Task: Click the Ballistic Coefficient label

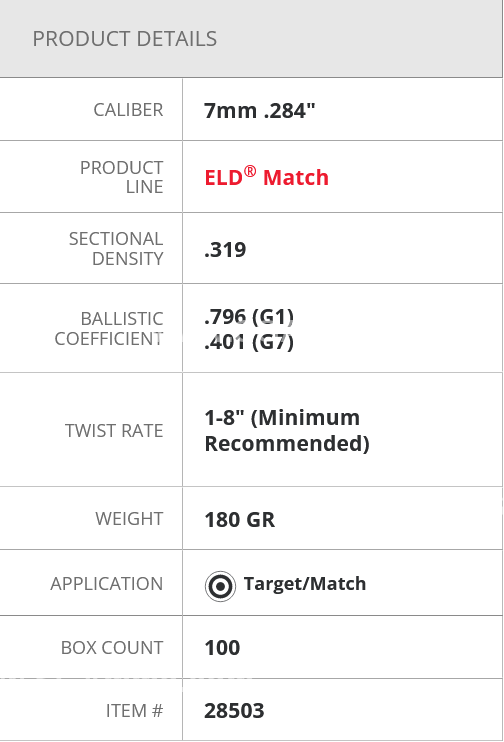Action: [x=109, y=329]
